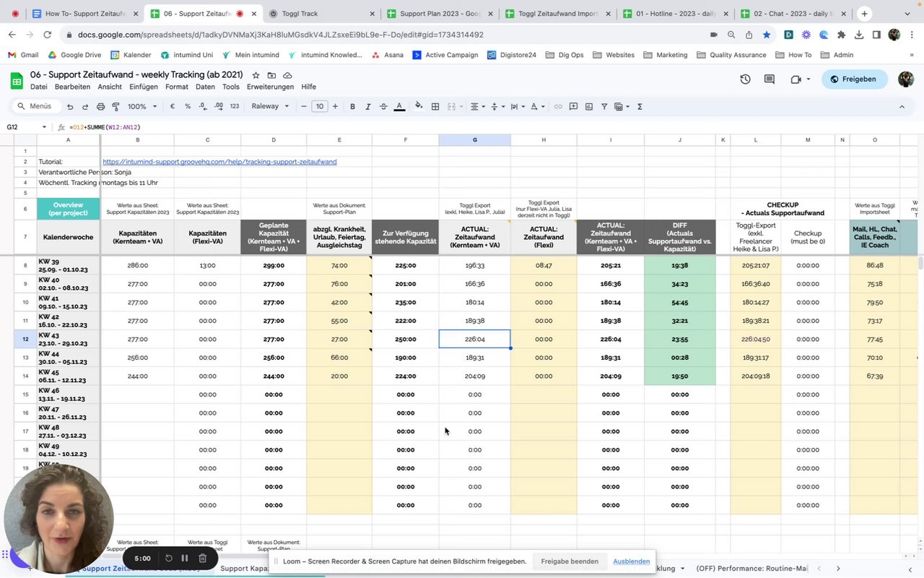Reload the browser page

point(47,35)
